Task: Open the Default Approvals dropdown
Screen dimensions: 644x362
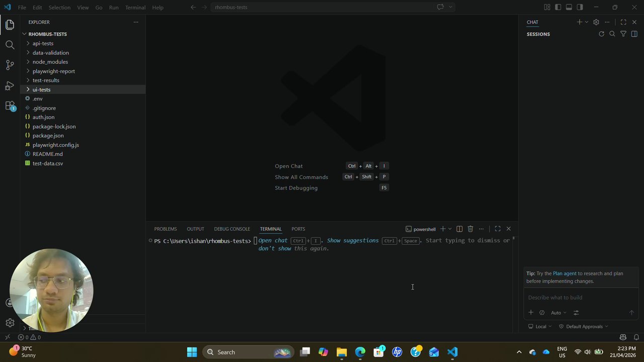Action: point(584,326)
